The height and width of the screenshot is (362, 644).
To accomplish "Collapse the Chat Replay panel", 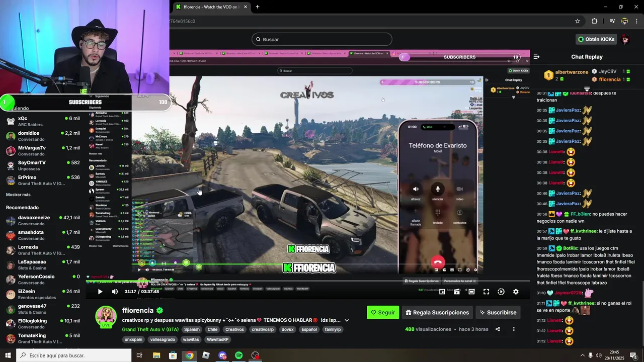I will tap(536, 57).
